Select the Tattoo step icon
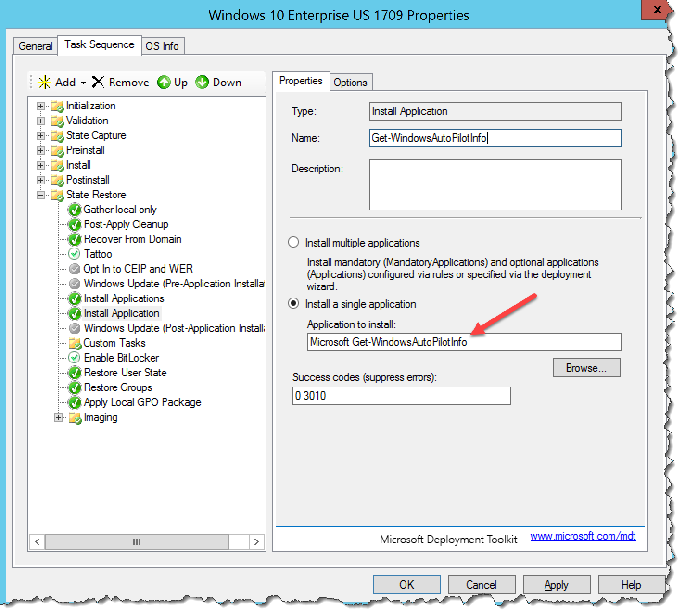Viewport: 685px width, 616px height. (75, 254)
